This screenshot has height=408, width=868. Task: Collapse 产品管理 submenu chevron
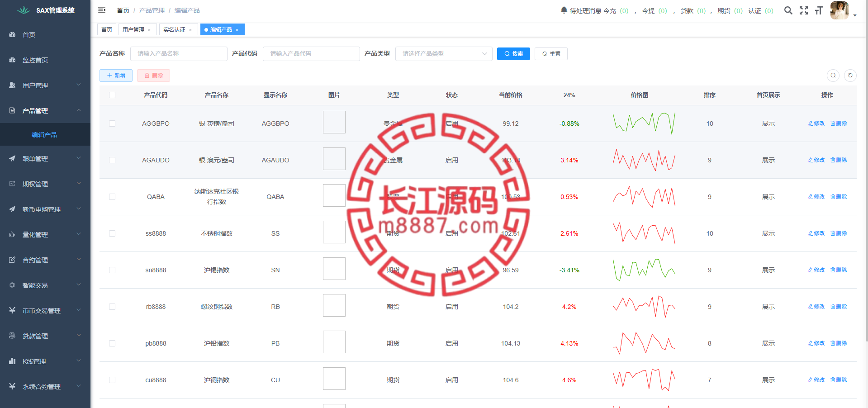pyautogui.click(x=79, y=110)
